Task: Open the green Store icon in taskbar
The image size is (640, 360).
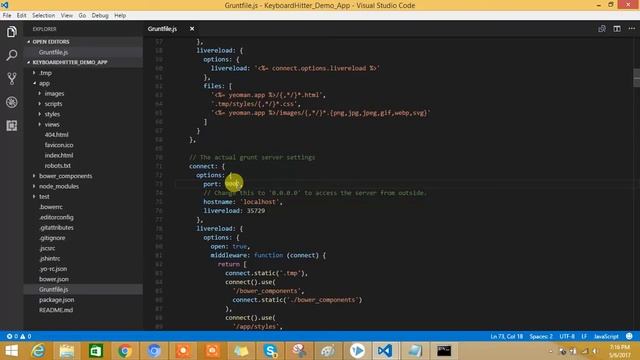Action: (96, 351)
